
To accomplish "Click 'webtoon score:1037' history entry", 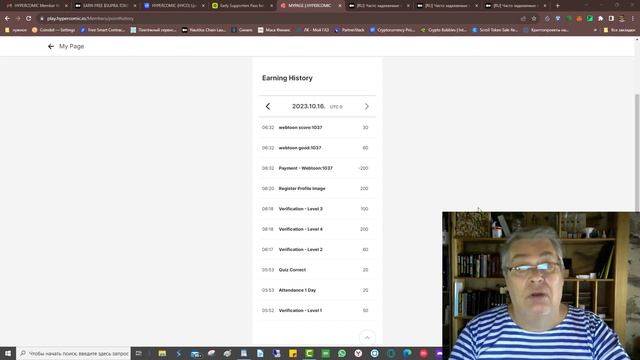I will tap(317, 128).
